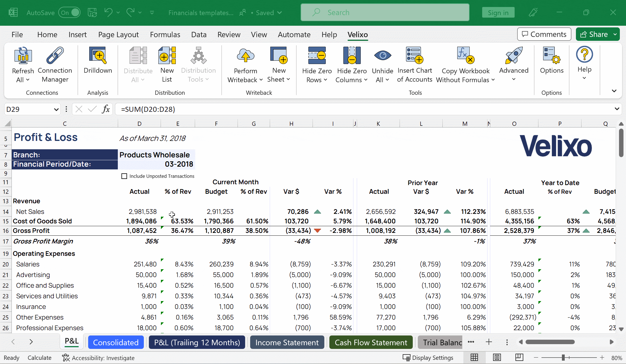Expand the Refresh All dropdown arrow

tap(28, 80)
